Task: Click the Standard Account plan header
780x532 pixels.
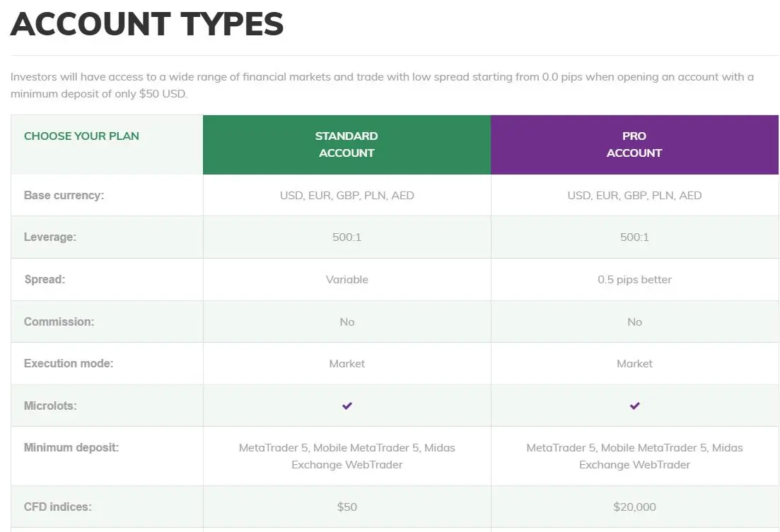Action: (347, 145)
